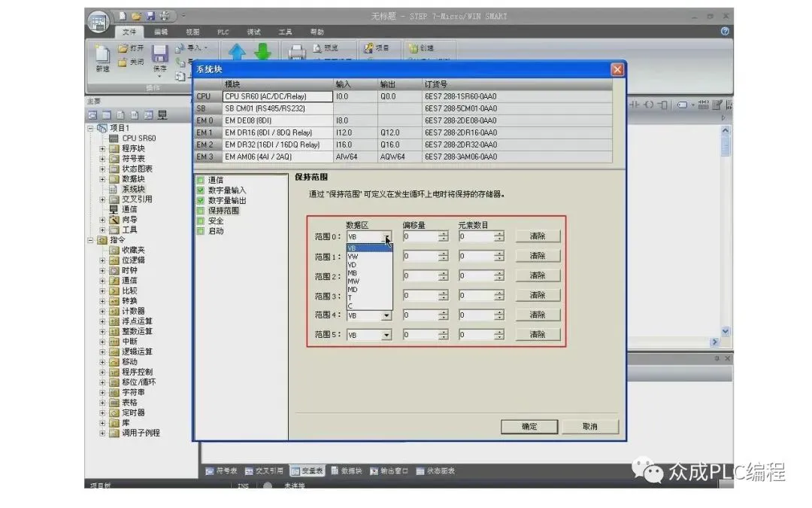Click the printer icon in ribbon
812x508 pixels.
click(x=296, y=52)
